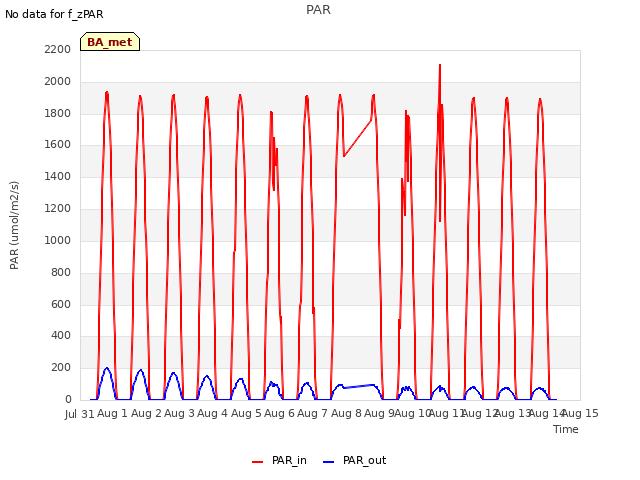The height and width of the screenshot is (480, 640).
Task: Click the 1400 y-axis tick label
Action: click(x=58, y=177)
